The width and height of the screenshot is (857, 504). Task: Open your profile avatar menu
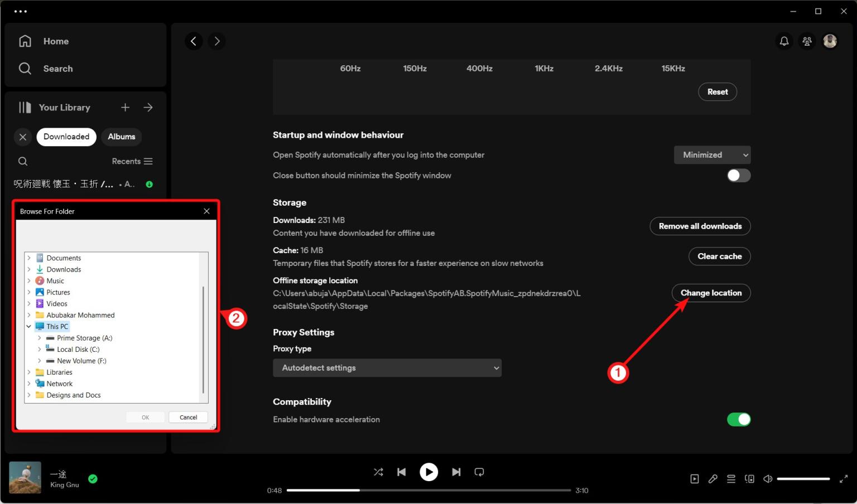830,41
